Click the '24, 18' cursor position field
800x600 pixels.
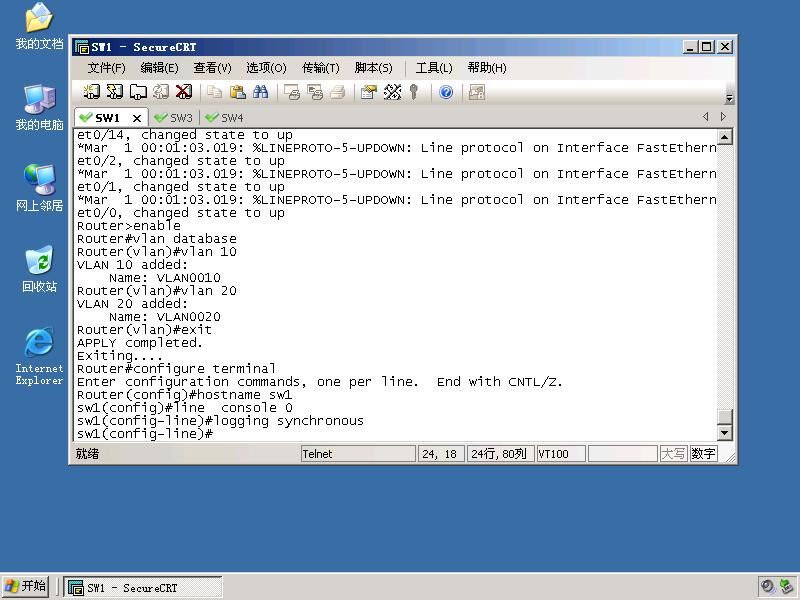440,454
